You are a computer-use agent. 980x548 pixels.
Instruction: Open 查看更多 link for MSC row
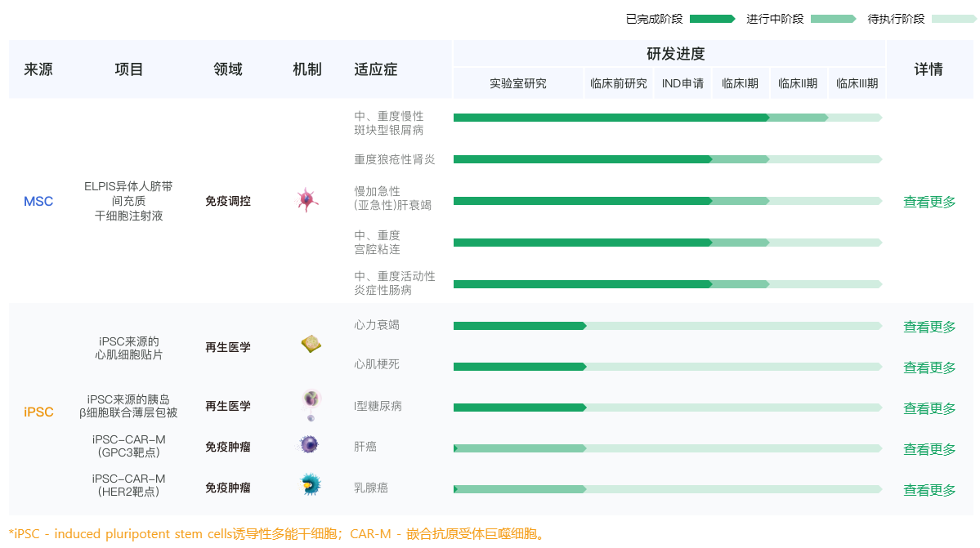click(x=929, y=202)
